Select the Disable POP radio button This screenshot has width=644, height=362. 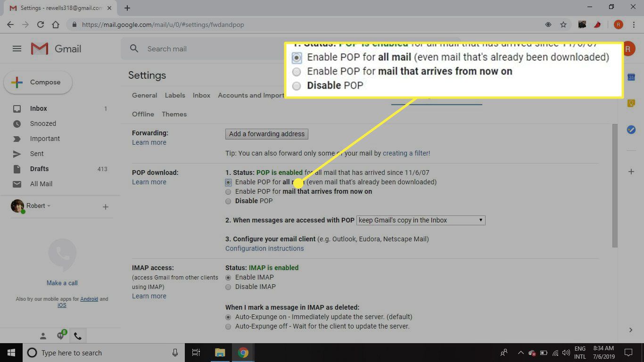(228, 201)
